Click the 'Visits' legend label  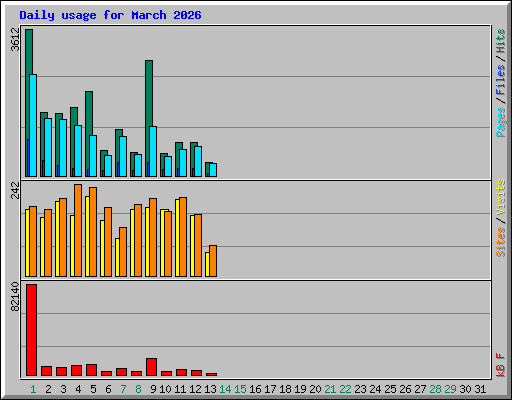[x=500, y=197]
